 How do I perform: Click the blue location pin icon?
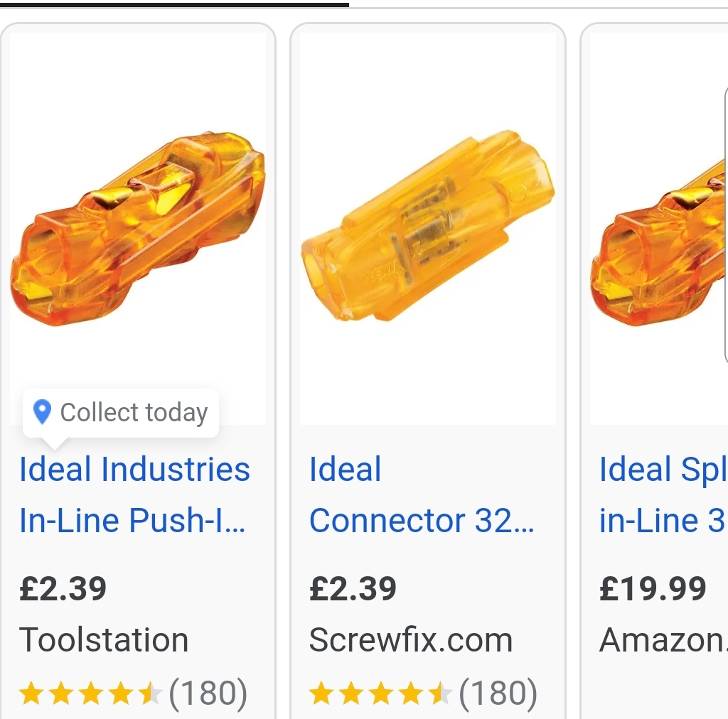pyautogui.click(x=43, y=412)
